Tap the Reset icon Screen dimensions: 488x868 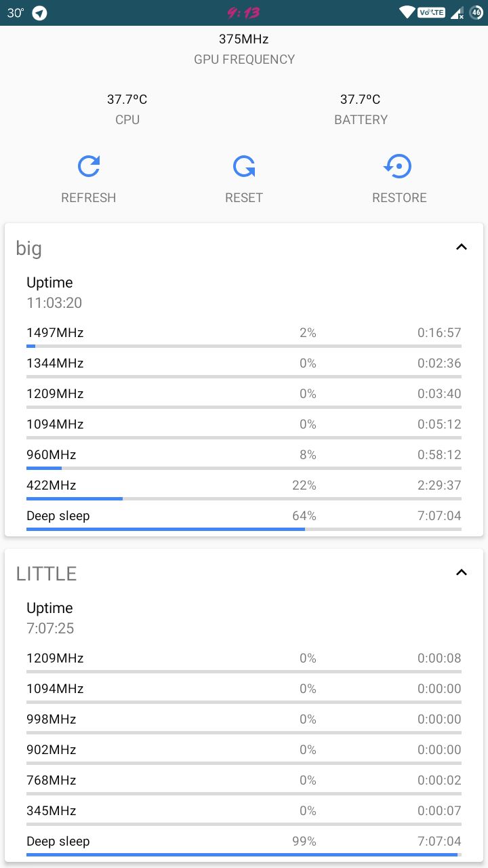[244, 167]
